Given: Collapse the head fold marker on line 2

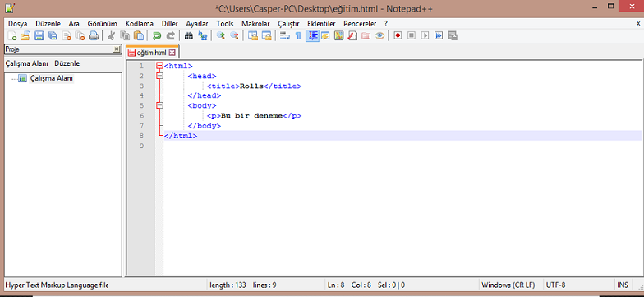Looking at the screenshot, I should pyautogui.click(x=159, y=76).
